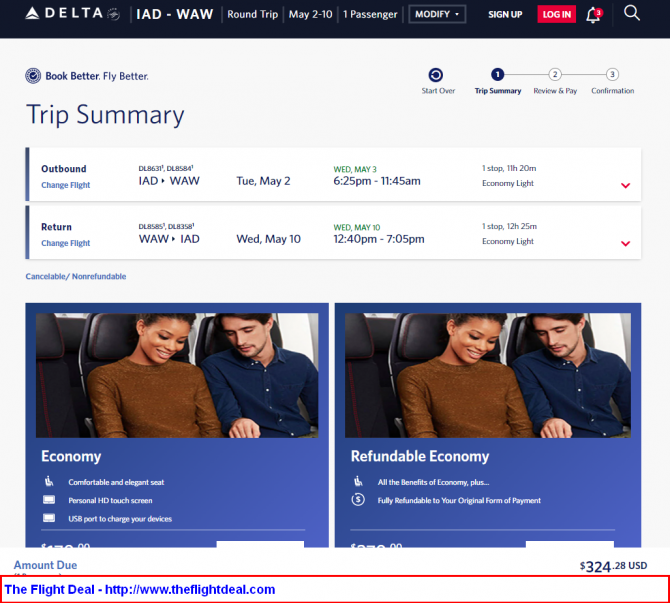Click the DL8585, DL8358 flight numbers
This screenshot has width=670, height=603.
[x=166, y=226]
